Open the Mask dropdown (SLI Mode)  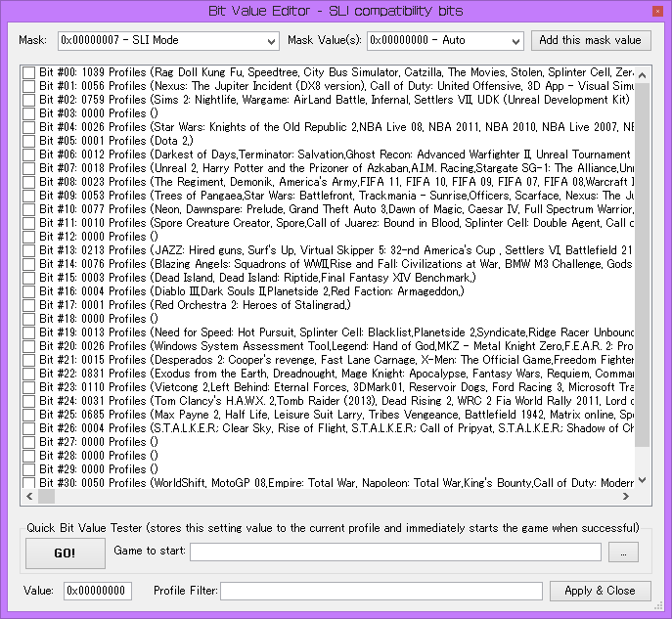click(168, 41)
